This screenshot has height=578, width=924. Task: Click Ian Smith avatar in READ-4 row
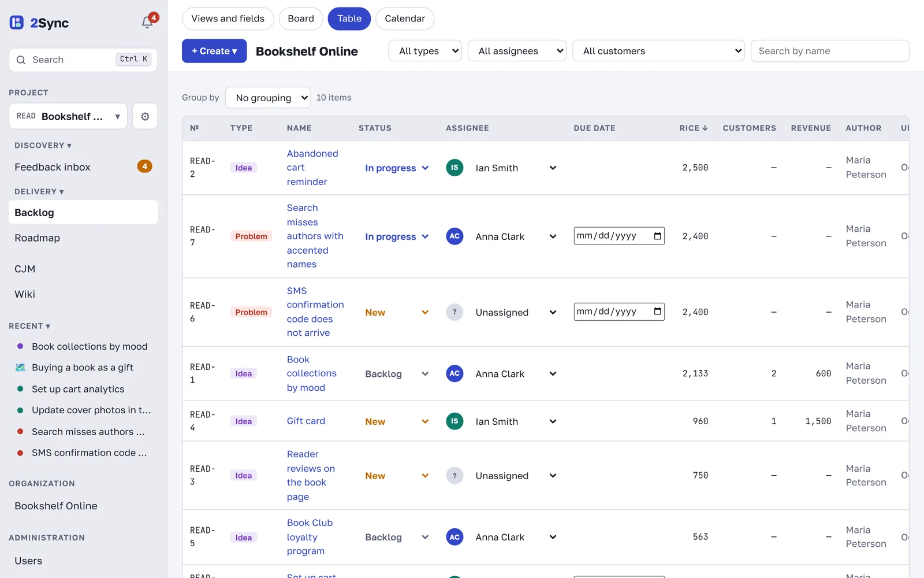[454, 421]
